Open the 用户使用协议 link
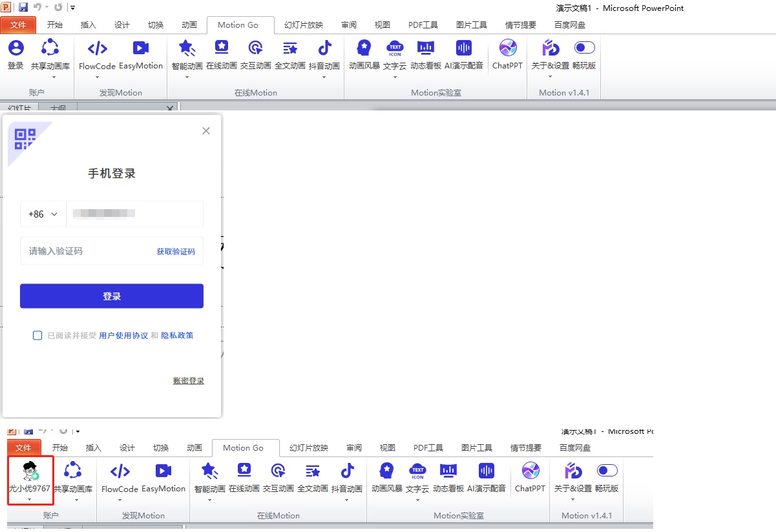Screen dimensions: 776x532 123,336
